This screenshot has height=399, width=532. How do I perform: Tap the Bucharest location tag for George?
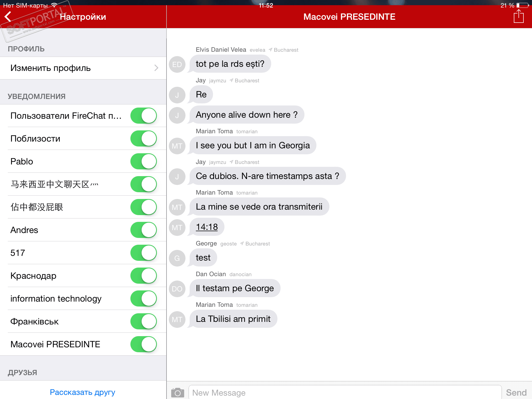click(257, 244)
